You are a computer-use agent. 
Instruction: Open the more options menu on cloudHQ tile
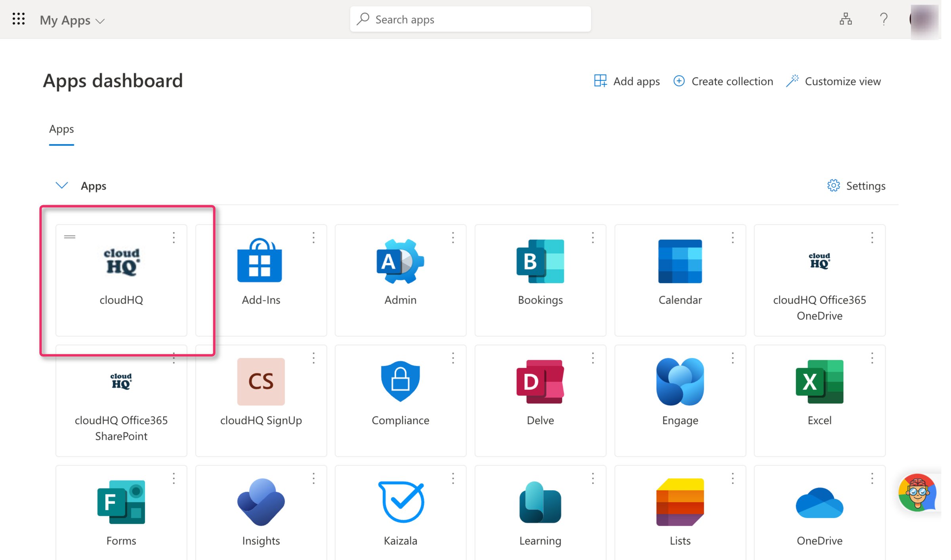click(x=174, y=238)
